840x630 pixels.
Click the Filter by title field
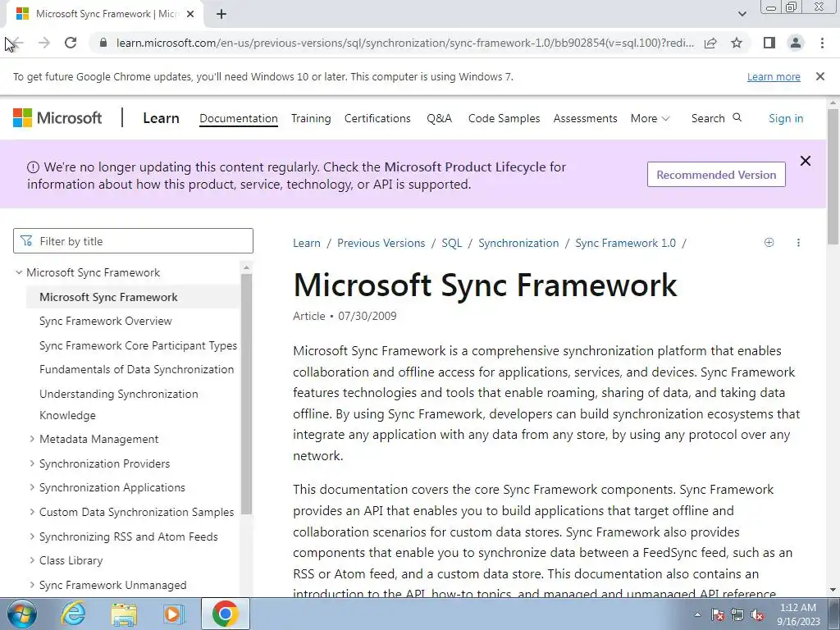point(133,241)
